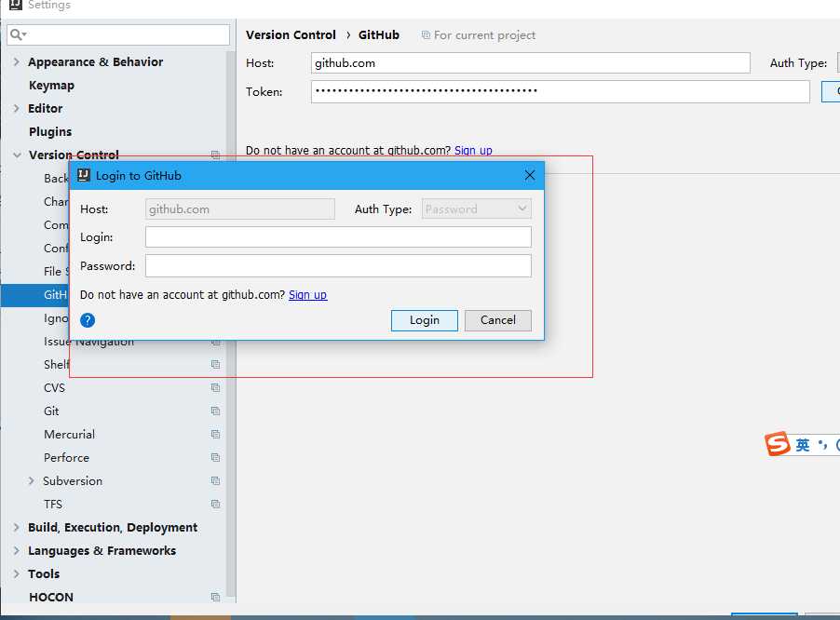Click the help question mark icon
The image size is (840, 620).
pyautogui.click(x=88, y=320)
